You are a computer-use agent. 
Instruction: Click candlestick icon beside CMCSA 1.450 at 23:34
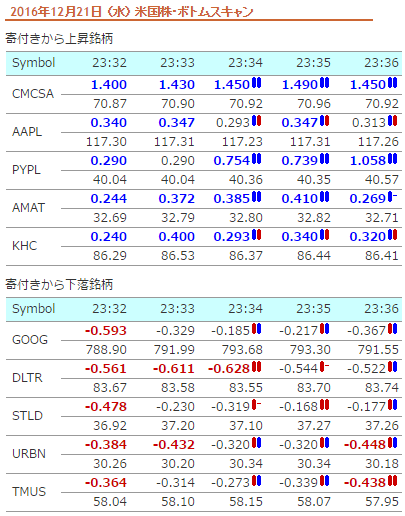256,83
